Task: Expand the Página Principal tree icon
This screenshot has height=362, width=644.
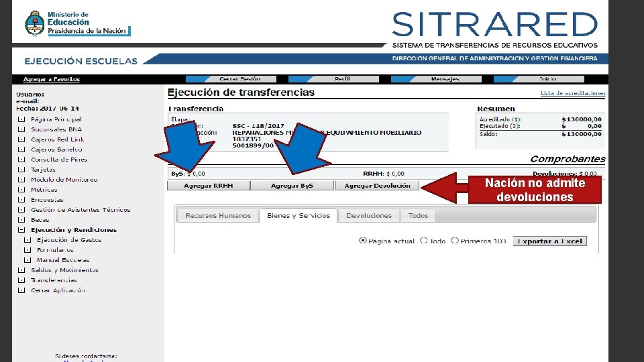Action: (21, 119)
